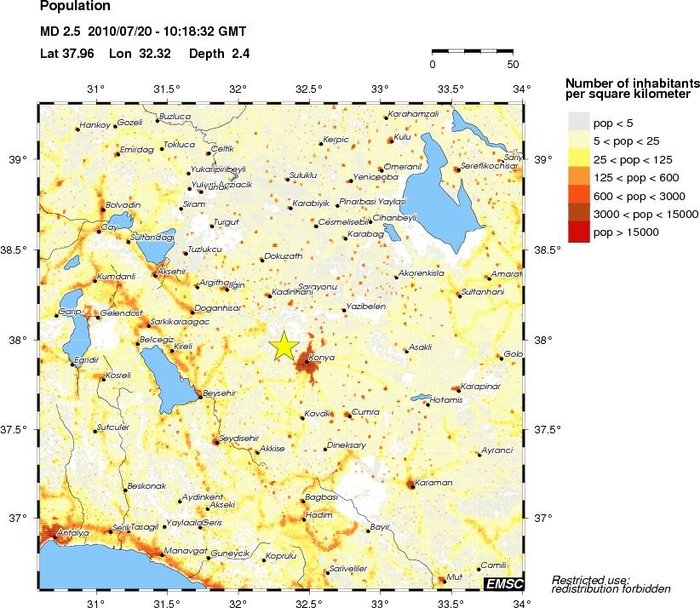Click the yellow epicenter star marker
Viewport: 700px width, 608px height.
(284, 345)
